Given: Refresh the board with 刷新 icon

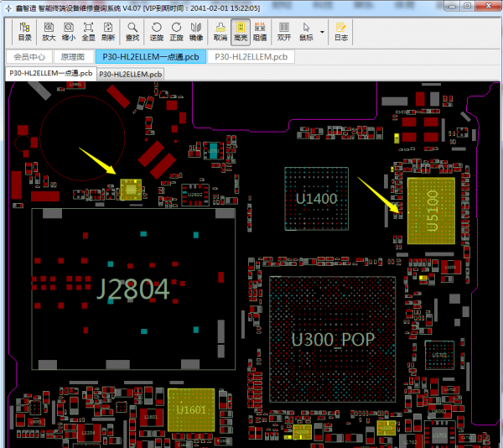Looking at the screenshot, I should [107, 32].
